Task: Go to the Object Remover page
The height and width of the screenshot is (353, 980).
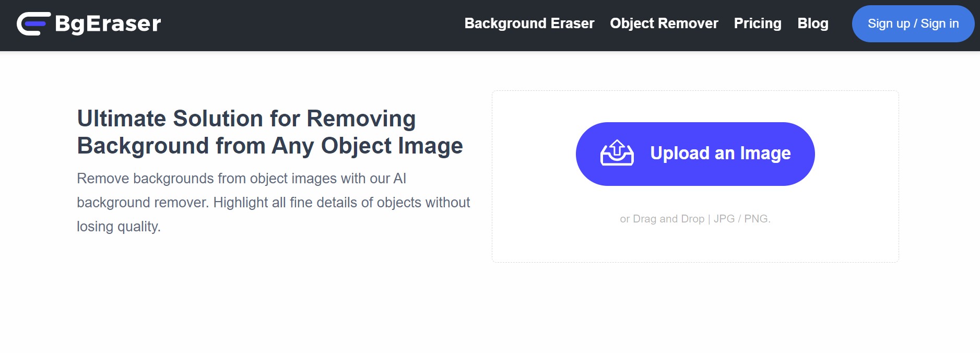Action: point(664,23)
